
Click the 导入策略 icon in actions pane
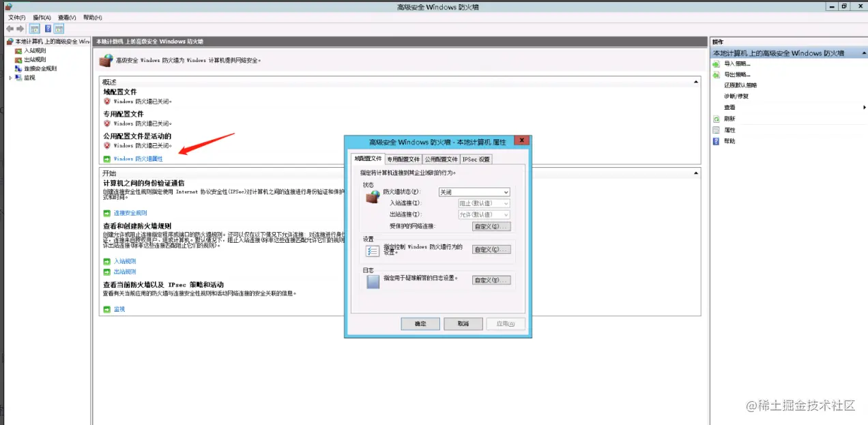click(716, 63)
